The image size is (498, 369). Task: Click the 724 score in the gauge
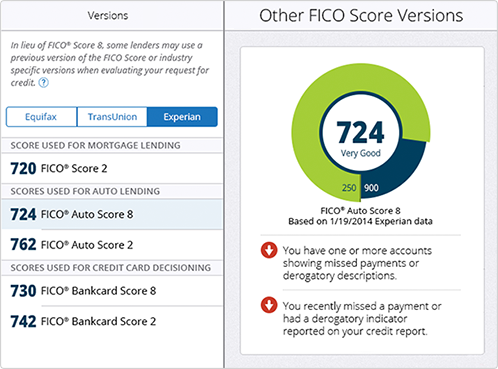point(360,132)
